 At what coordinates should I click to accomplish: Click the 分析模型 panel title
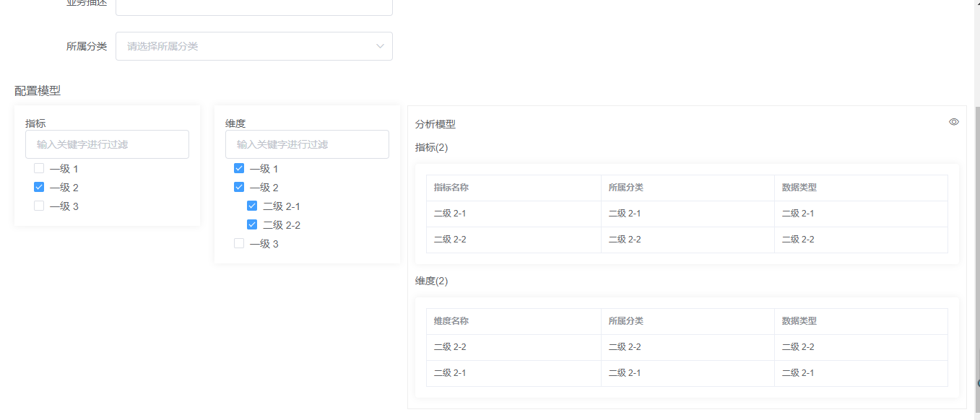pyautogui.click(x=435, y=124)
